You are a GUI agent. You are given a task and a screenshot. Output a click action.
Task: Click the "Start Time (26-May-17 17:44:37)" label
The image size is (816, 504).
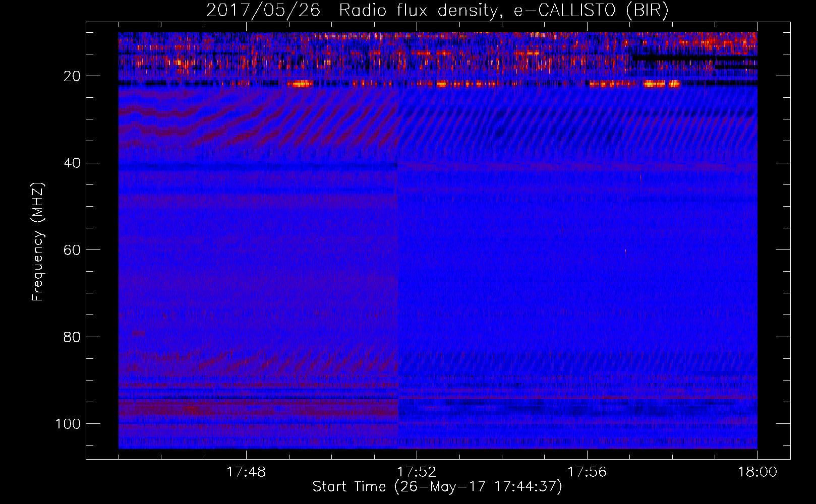[437, 487]
